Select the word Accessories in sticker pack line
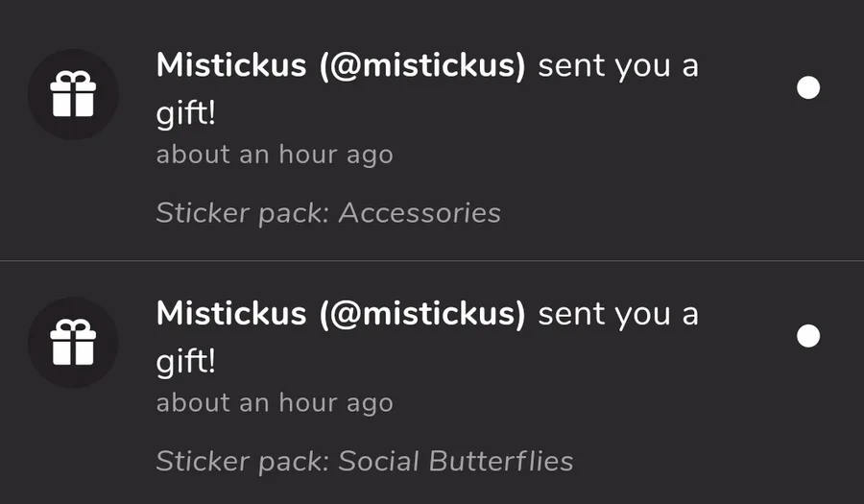 [420, 212]
